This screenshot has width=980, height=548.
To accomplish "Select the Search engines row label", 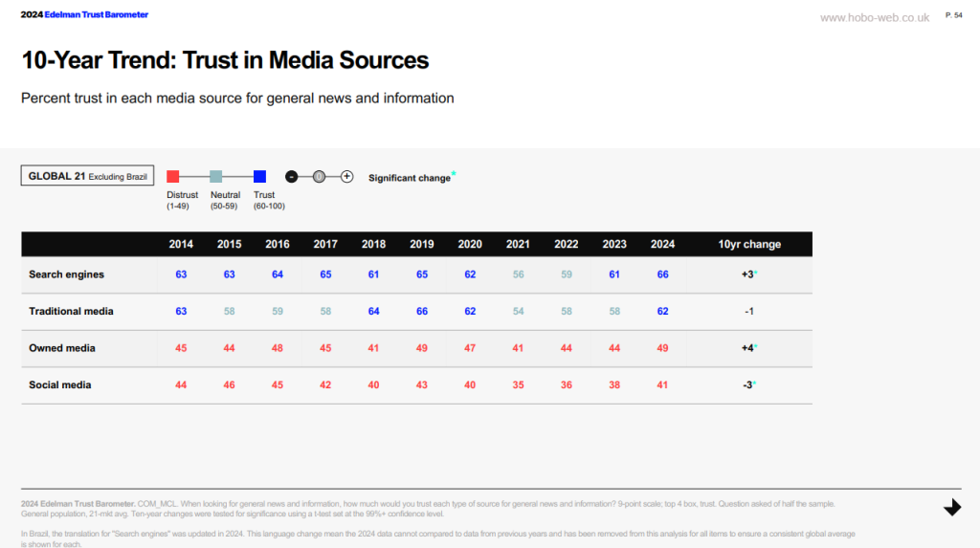I will pos(66,274).
